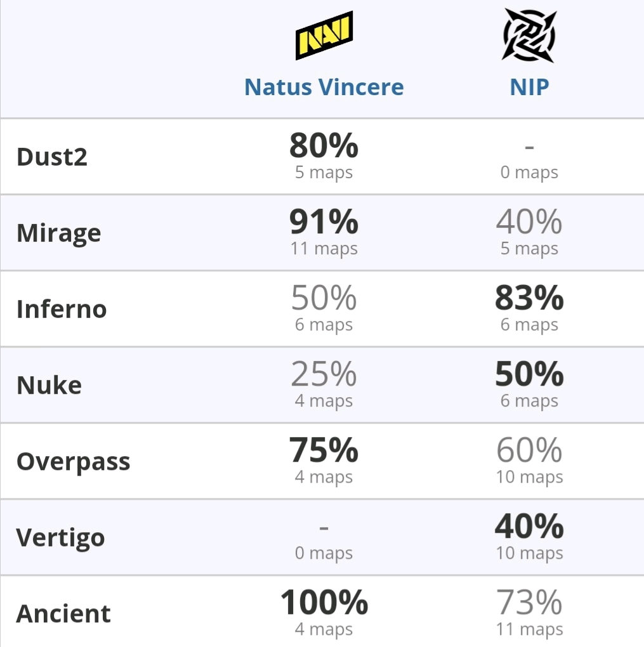Click NIP's 73% Ancient win rate
The height and width of the screenshot is (647, 644).
[x=529, y=602]
